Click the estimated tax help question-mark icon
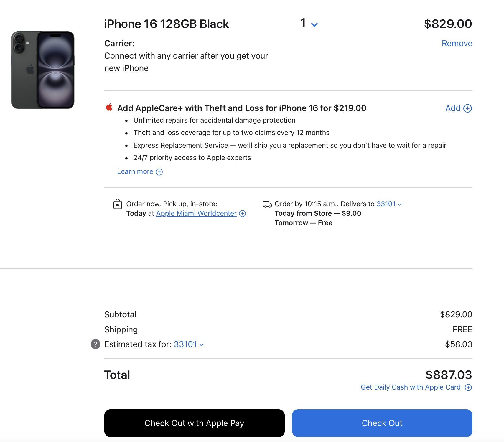Image resolution: width=504 pixels, height=442 pixels. [95, 344]
